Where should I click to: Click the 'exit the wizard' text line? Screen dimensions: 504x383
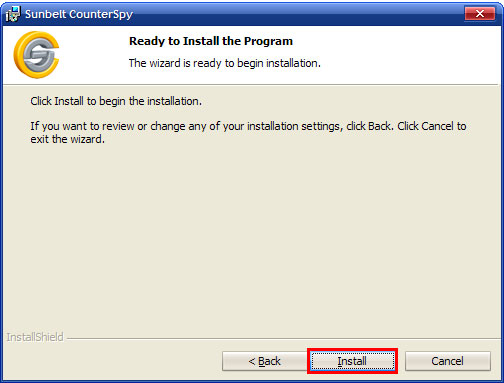click(68, 139)
